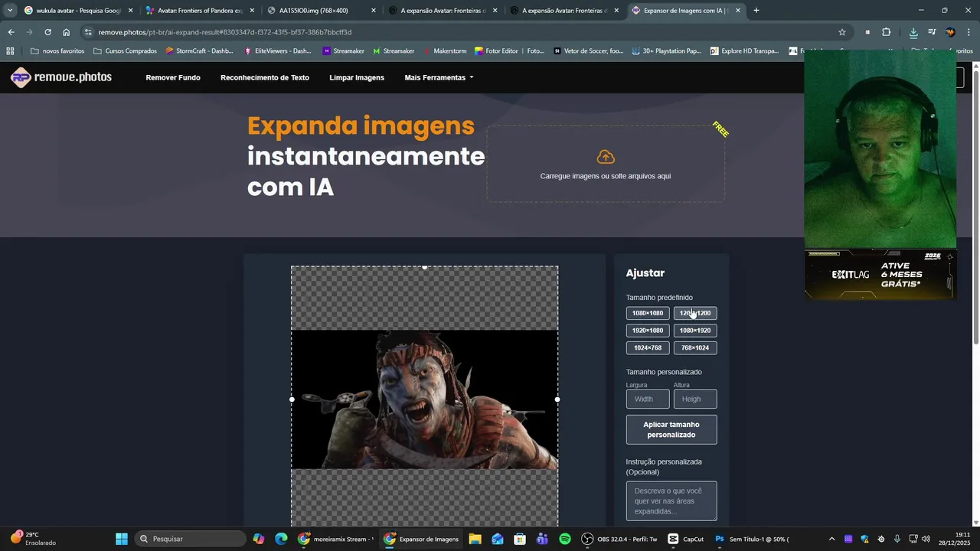Viewport: 980px width, 551px height.
Task: Switch to Avatar: Frontiers of Pandora tab
Action: point(199,11)
